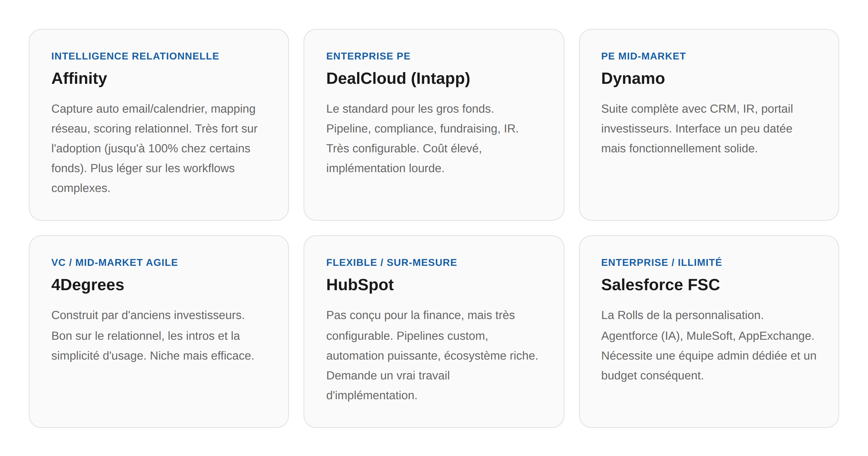This screenshot has height=456, width=868.
Task: Click the ENTERPRISE PE category label
Action: pyautogui.click(x=368, y=56)
